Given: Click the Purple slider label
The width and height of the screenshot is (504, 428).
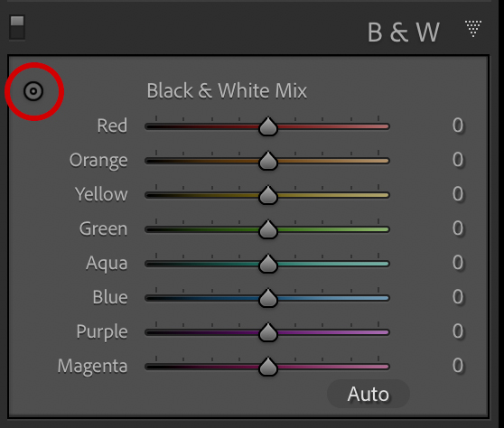Looking at the screenshot, I should [x=102, y=332].
